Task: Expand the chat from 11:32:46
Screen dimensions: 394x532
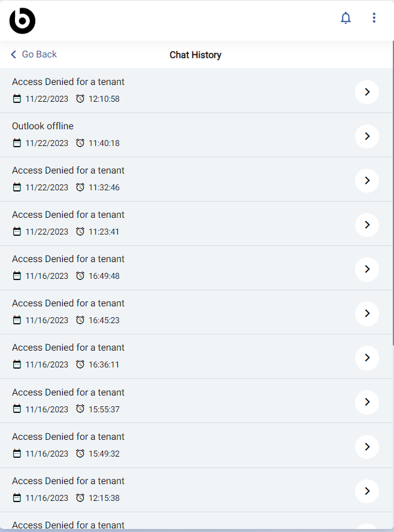Action: 367,181
